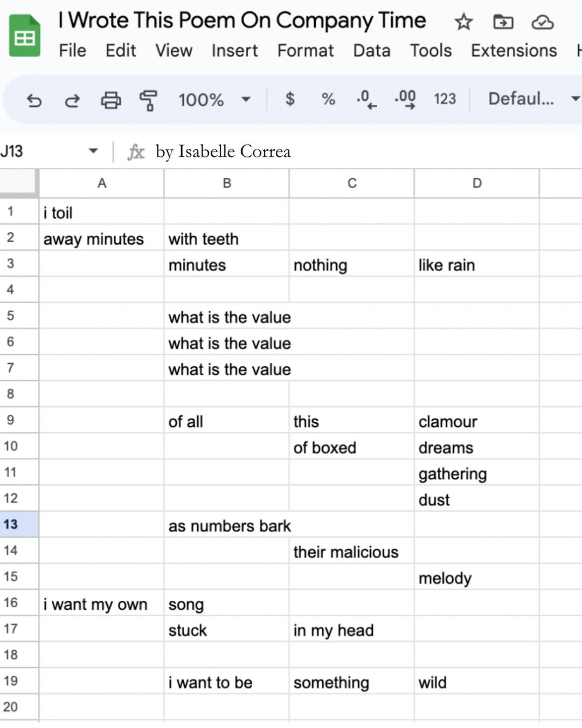The image size is (582, 728).
Task: Select cell containing 'something'
Action: 352,682
